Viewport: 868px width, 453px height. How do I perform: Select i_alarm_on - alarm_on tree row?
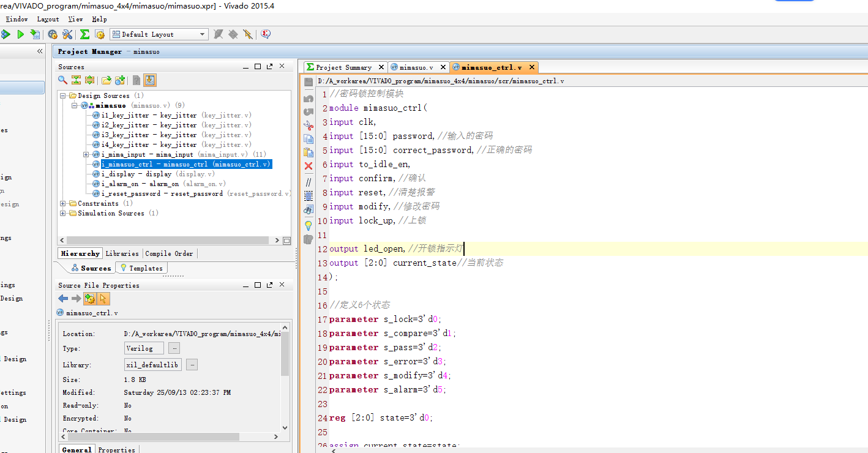159,184
